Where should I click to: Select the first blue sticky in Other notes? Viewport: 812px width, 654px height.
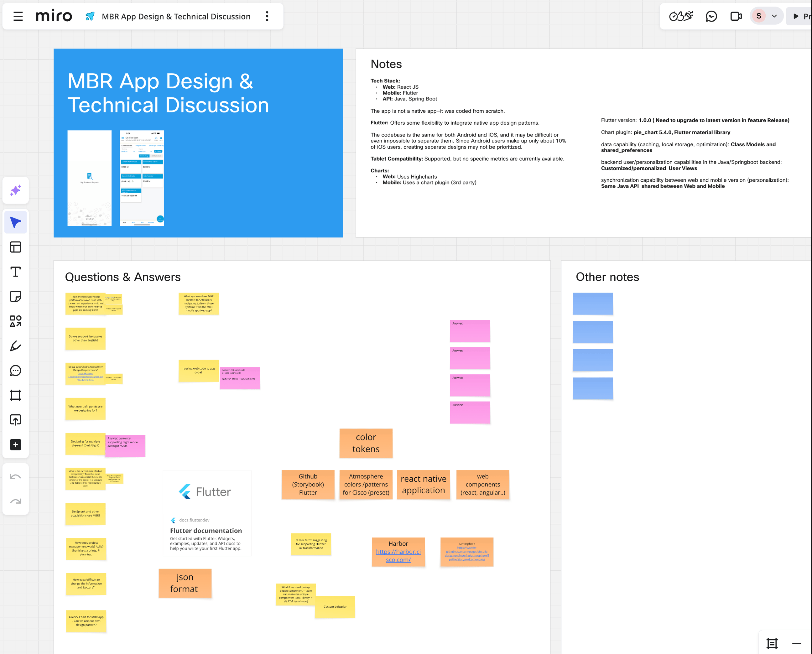(x=593, y=304)
